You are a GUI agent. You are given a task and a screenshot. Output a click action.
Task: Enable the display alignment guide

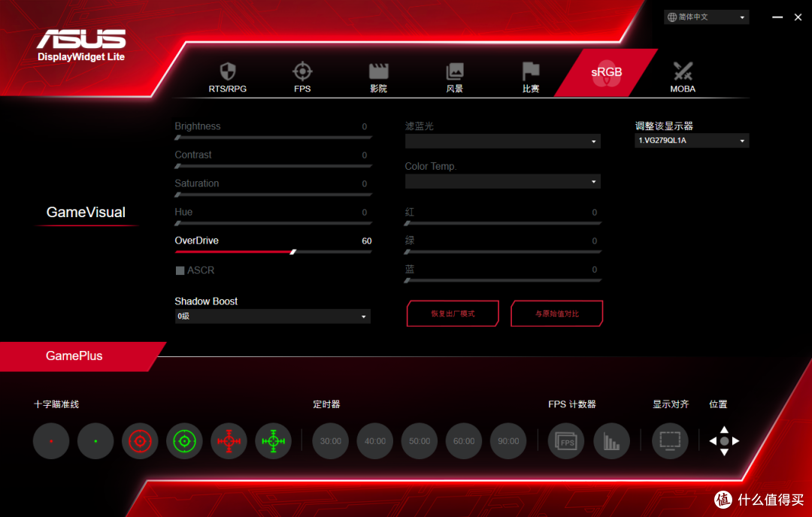[670, 441]
